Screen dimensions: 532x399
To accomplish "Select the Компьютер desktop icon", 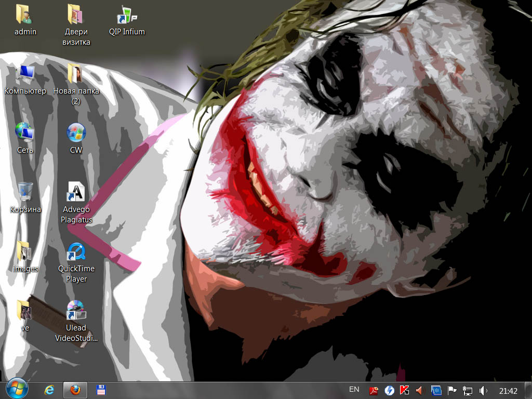I will (x=25, y=79).
